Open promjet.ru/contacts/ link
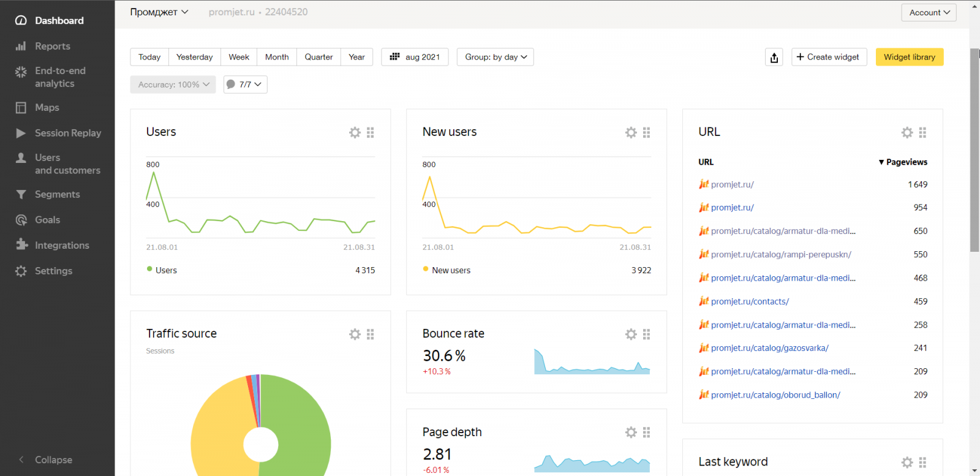The height and width of the screenshot is (476, 980). (750, 301)
